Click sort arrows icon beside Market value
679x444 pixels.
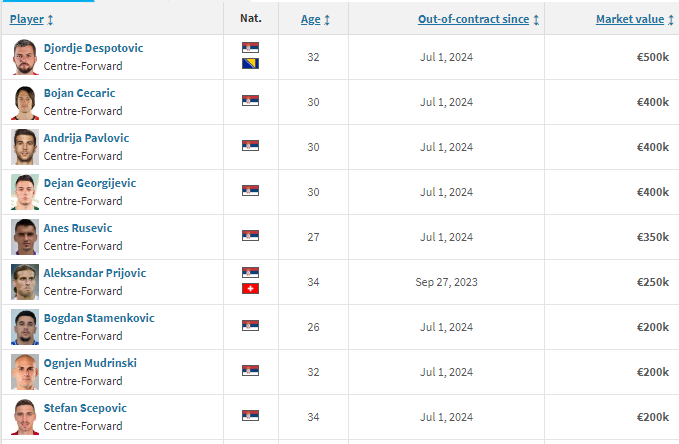[670, 20]
